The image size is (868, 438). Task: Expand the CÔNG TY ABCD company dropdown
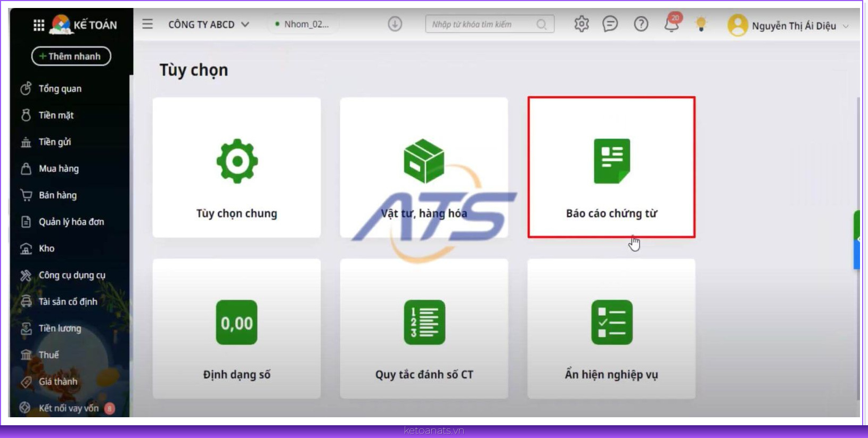pyautogui.click(x=209, y=24)
